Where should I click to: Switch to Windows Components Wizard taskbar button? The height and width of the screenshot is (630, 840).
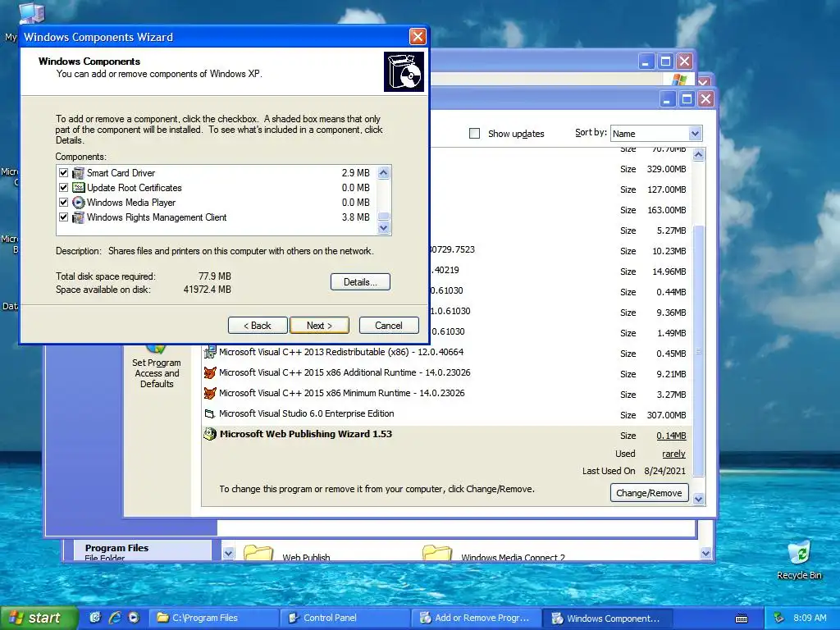tap(608, 619)
